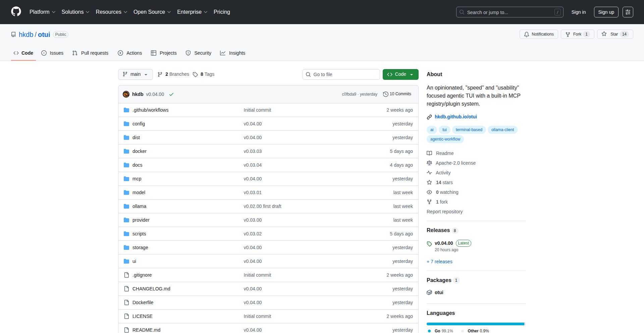Image resolution: width=644 pixels, height=333 pixels.
Task: Switch to the Insights tab
Action: (x=233, y=53)
